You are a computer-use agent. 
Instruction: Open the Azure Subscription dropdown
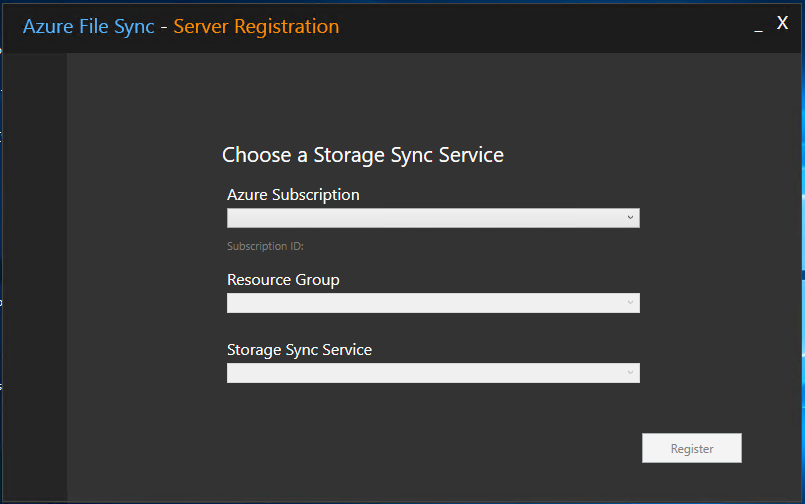pos(432,218)
